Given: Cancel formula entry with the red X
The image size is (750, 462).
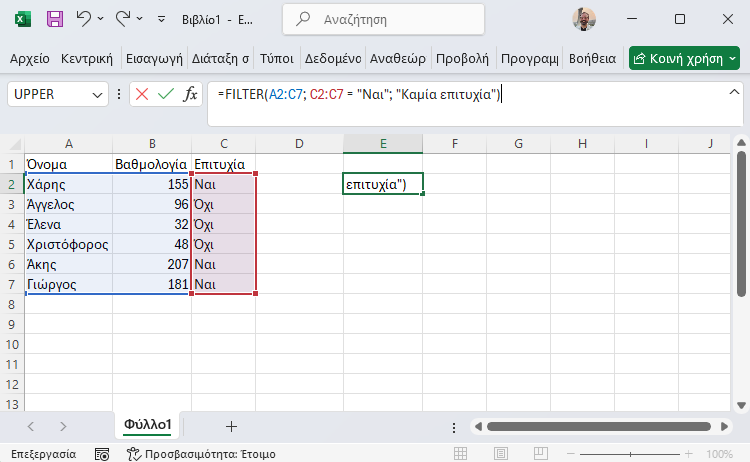Looking at the screenshot, I should tap(142, 94).
